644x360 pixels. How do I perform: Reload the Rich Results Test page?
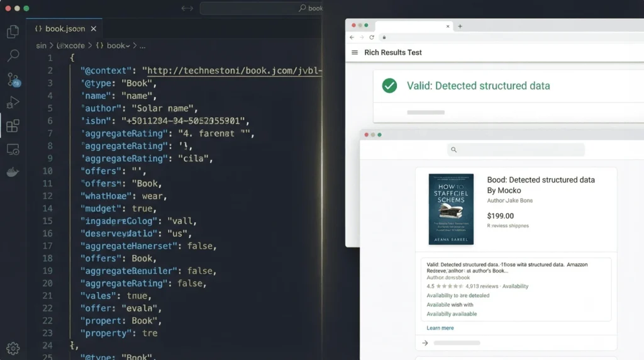[372, 37]
